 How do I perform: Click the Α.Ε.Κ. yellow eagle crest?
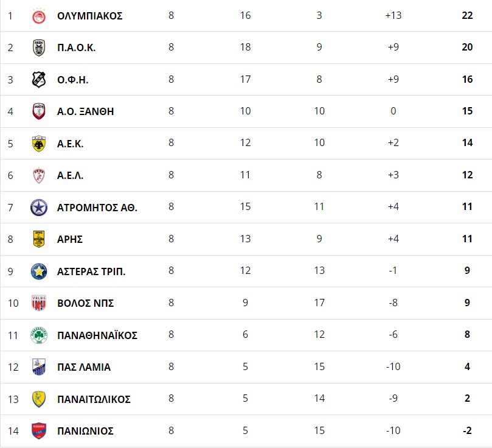tap(39, 144)
